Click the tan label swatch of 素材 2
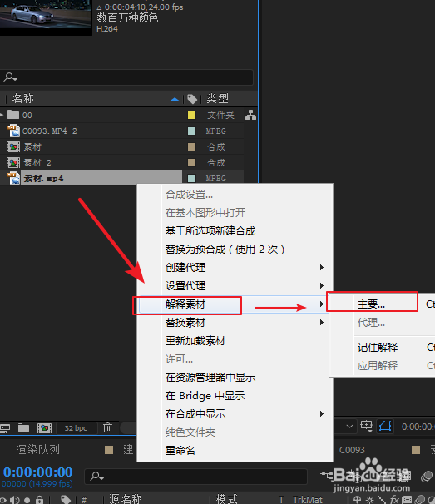435x504 pixels. (191, 163)
